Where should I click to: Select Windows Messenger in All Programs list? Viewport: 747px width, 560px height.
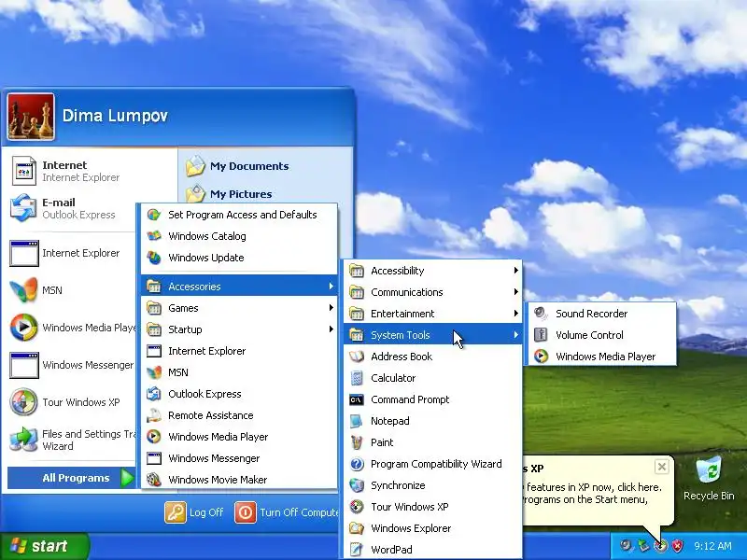[239, 458]
